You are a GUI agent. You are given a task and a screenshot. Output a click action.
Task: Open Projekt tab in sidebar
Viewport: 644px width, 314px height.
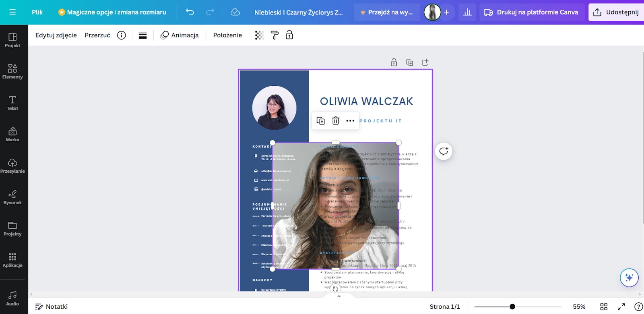point(12,40)
